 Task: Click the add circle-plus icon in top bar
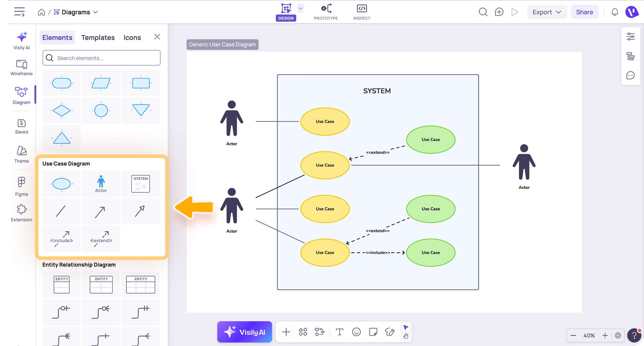499,12
